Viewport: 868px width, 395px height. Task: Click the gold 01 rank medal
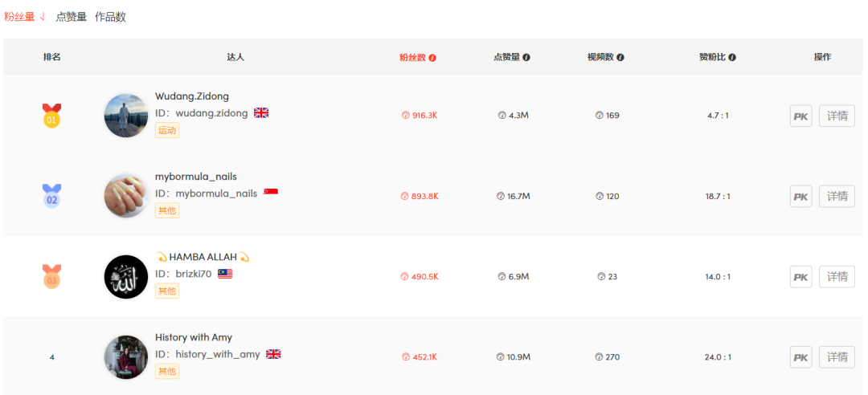pos(51,116)
